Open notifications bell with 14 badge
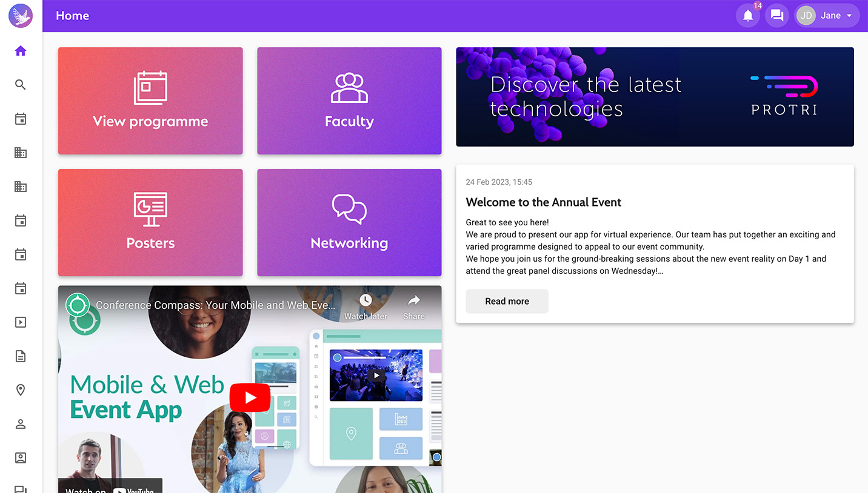This screenshot has width=868, height=493. point(748,16)
